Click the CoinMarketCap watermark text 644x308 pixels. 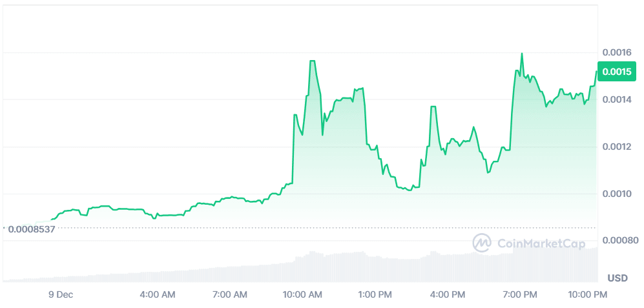point(541,243)
